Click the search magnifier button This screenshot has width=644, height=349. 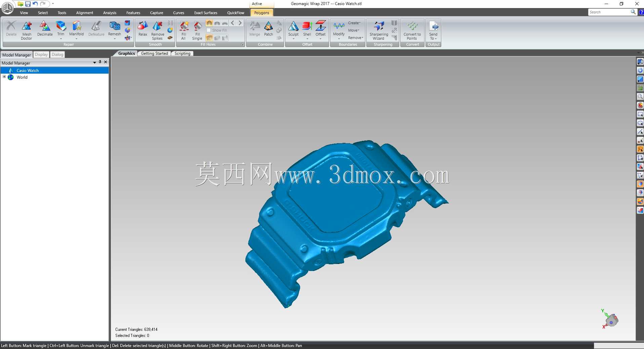633,12
